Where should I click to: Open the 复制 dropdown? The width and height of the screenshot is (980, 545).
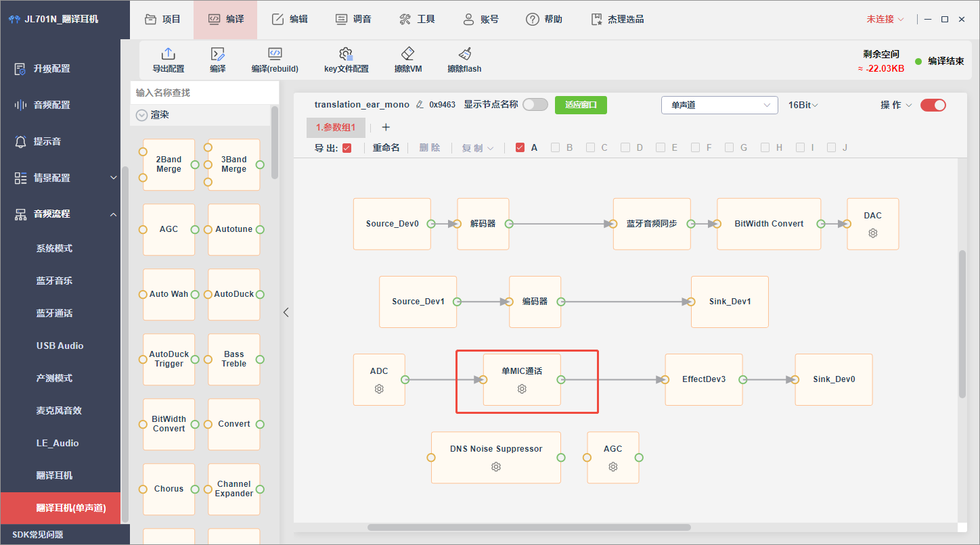point(478,148)
